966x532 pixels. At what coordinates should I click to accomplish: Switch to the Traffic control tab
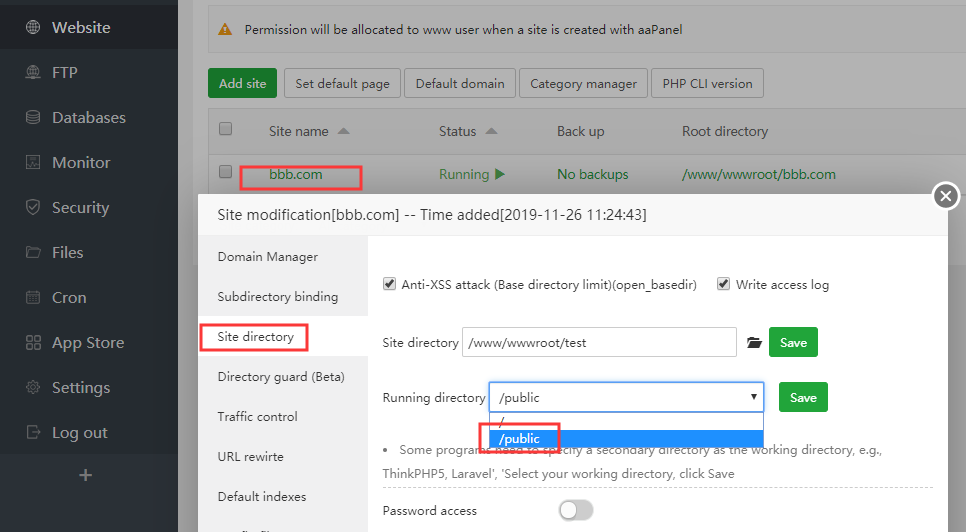[x=258, y=417]
